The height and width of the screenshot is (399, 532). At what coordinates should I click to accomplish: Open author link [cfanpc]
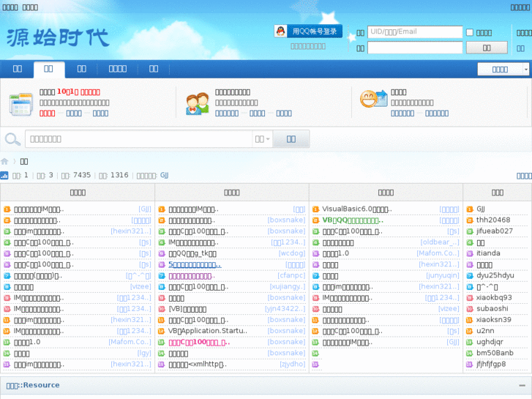pyautogui.click(x=291, y=275)
